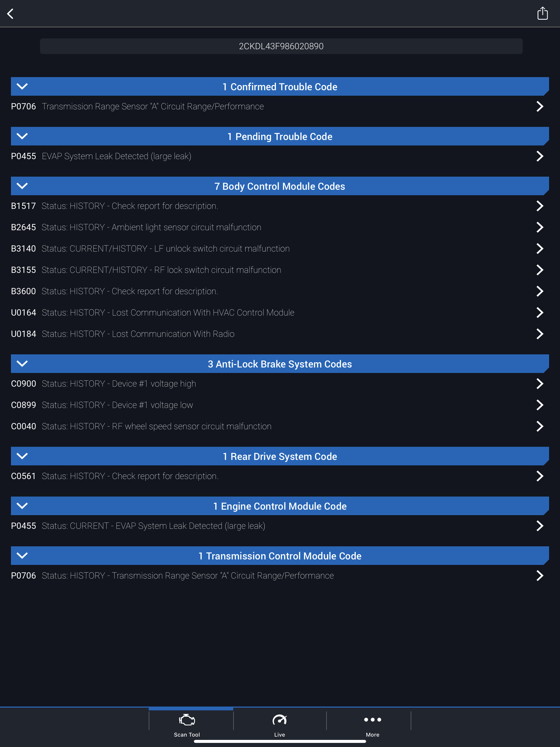Collapse the Engine Control Module Code section

[22, 506]
